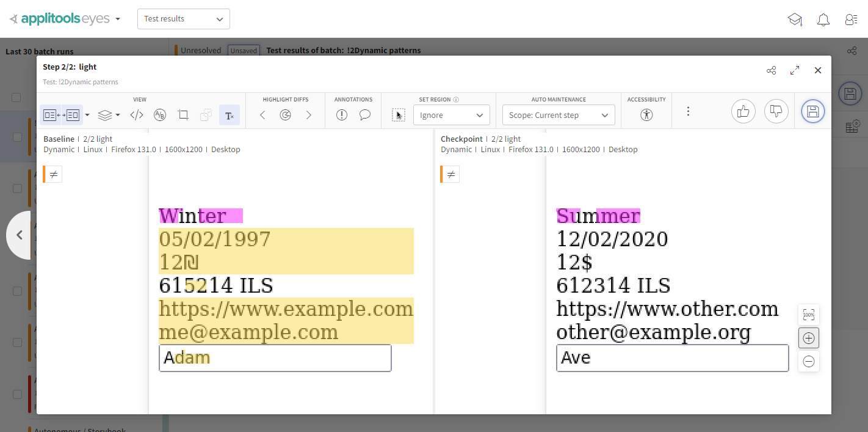Image resolution: width=868 pixels, height=432 pixels.
Task: Accept the step with thumbs up button
Action: click(x=743, y=111)
